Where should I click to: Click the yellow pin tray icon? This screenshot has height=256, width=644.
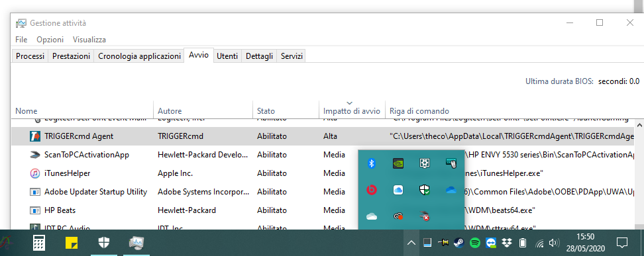click(x=443, y=243)
